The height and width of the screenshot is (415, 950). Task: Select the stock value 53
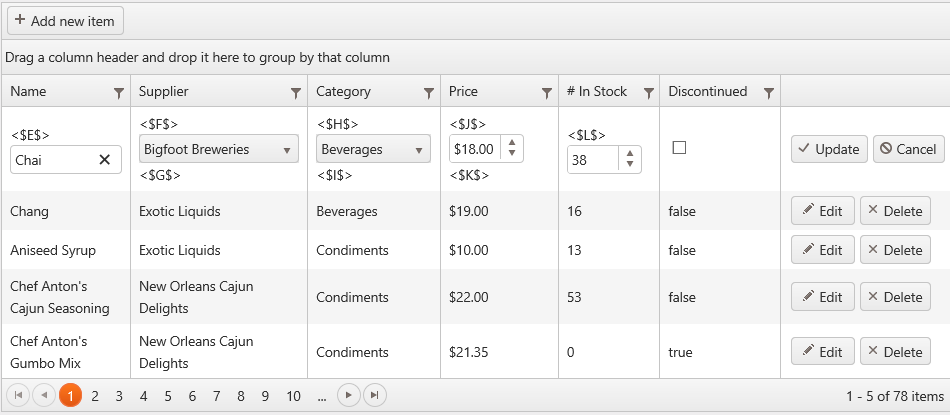point(574,297)
